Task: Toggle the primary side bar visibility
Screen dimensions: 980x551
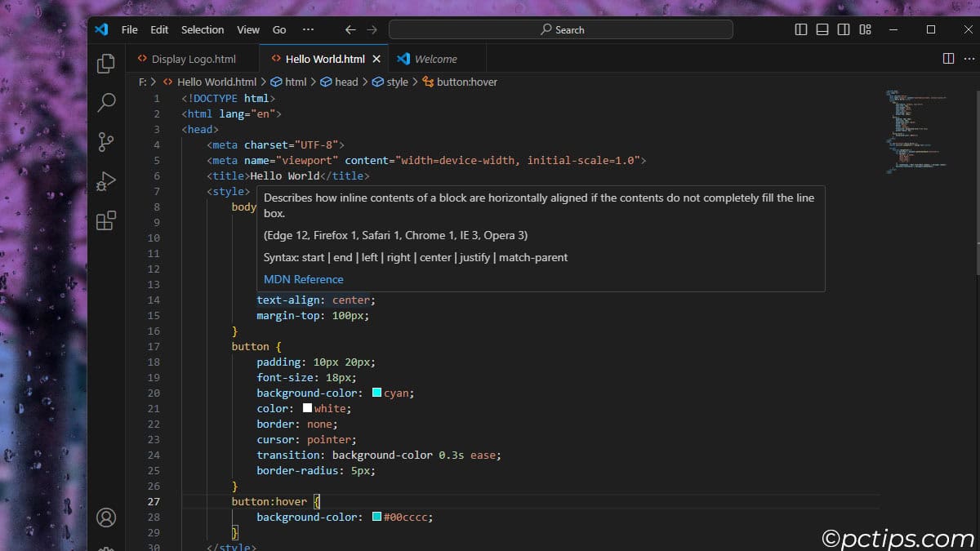Action: [x=801, y=29]
